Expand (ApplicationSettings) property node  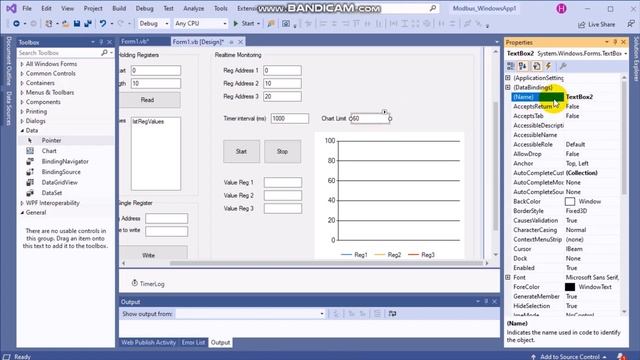coord(508,78)
